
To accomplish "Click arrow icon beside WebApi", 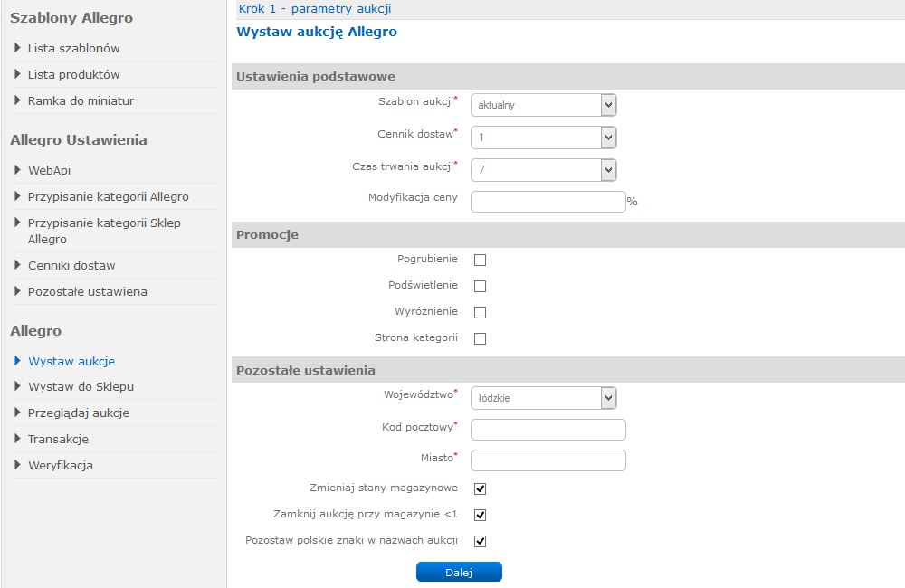I will coord(17,170).
